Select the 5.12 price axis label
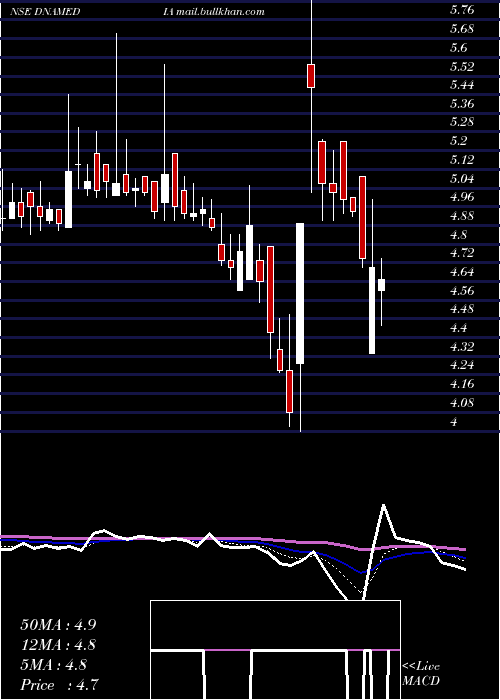Viewport: 500px width, 700px height. pyautogui.click(x=462, y=159)
